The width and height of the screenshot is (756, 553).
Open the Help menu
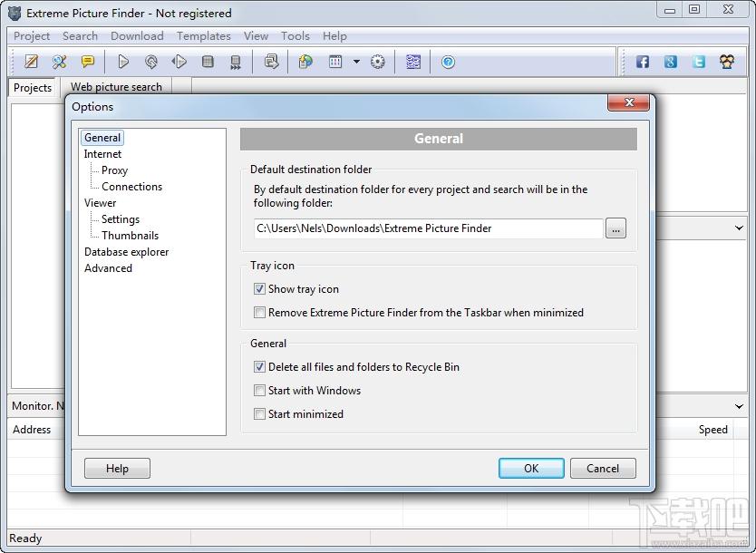tap(334, 36)
